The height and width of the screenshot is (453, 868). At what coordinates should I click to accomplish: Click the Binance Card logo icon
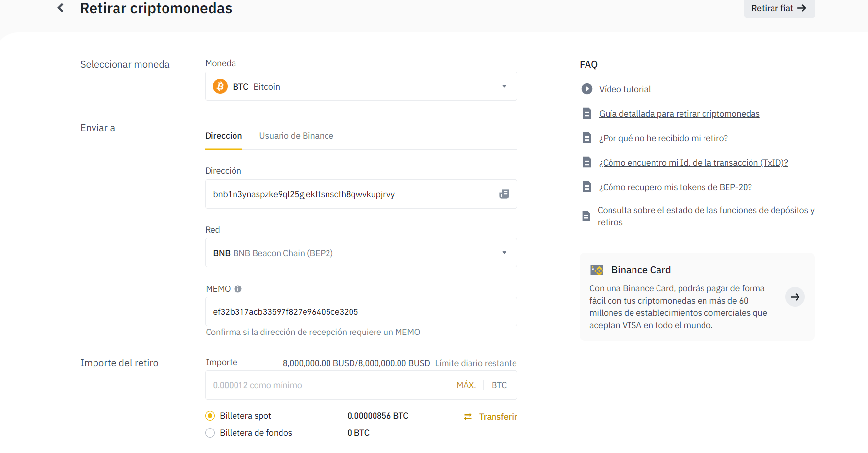click(x=597, y=270)
